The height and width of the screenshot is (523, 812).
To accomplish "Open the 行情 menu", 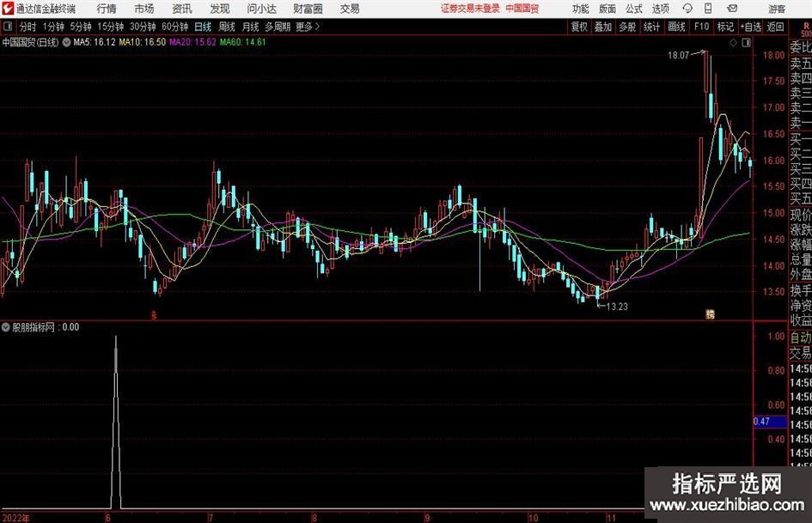I will [107, 9].
